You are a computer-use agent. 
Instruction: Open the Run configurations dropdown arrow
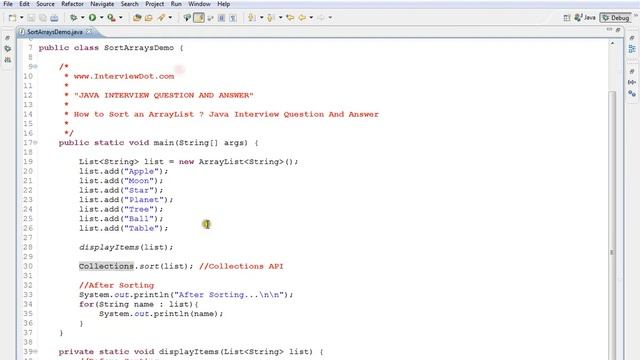[101, 18]
